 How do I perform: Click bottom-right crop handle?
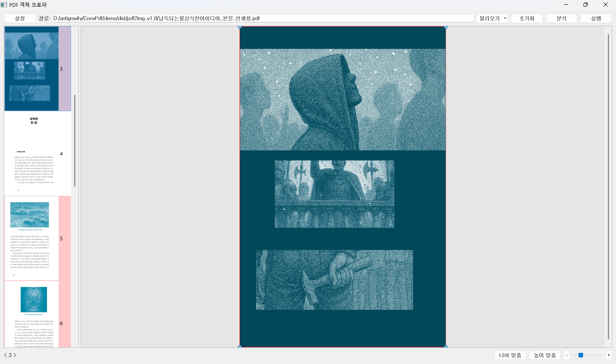[x=446, y=346]
